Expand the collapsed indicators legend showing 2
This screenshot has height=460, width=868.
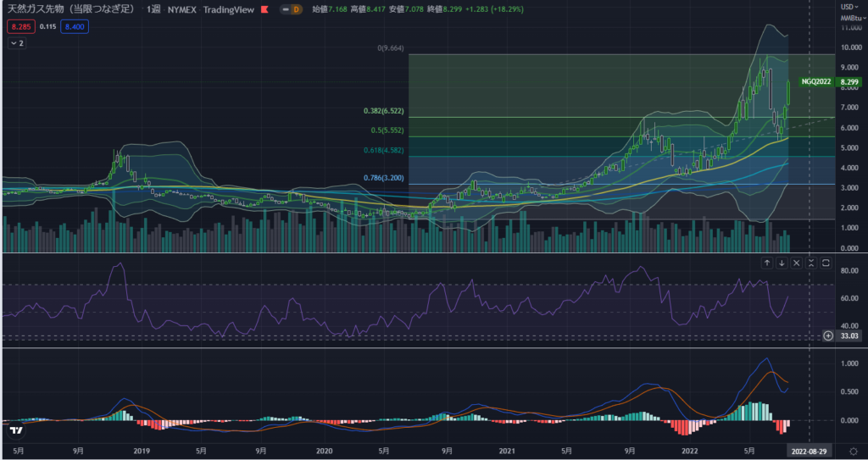17,43
